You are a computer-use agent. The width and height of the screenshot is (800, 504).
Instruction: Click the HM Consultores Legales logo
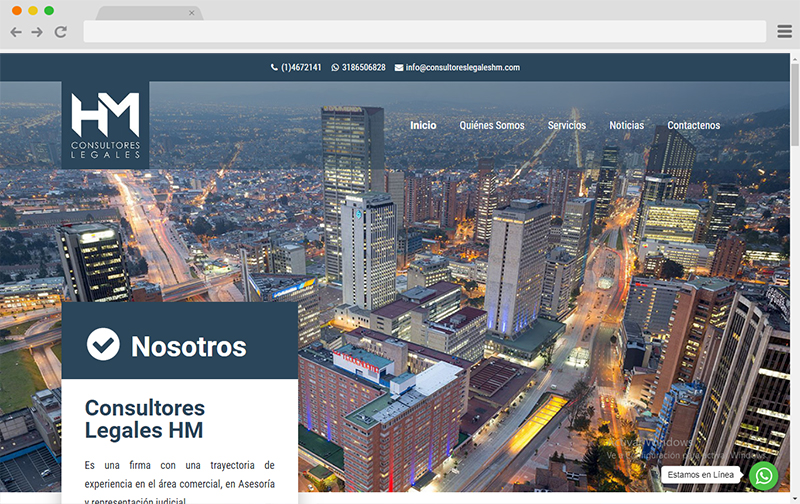(x=106, y=125)
